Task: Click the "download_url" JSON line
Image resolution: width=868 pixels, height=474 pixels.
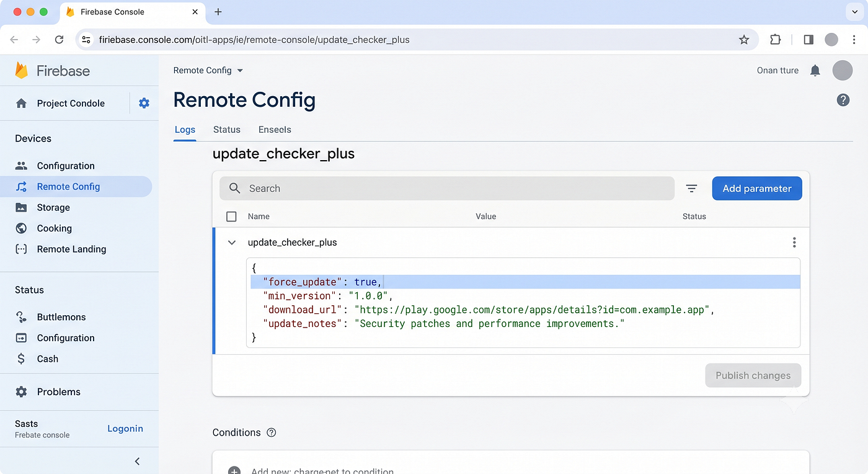Action: (489, 310)
